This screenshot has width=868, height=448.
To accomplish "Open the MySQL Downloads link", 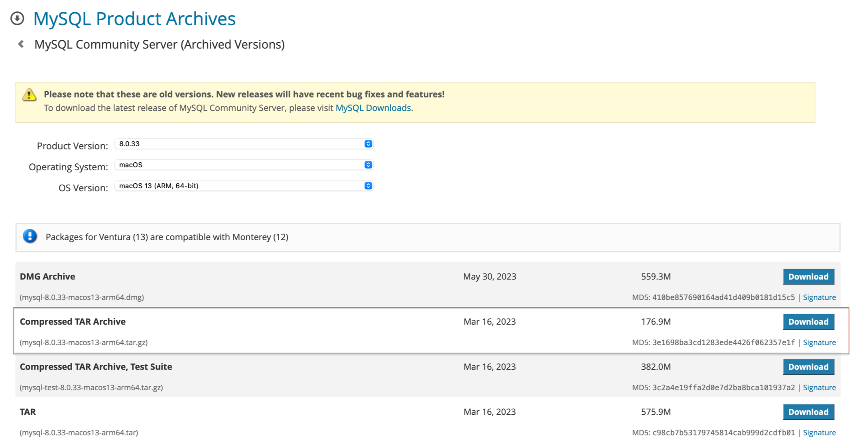I will (373, 108).
